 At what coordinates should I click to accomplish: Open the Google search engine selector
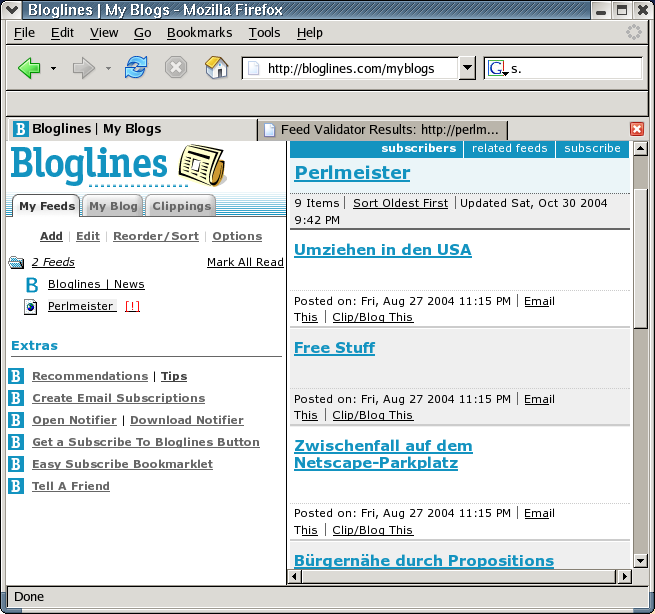point(498,68)
